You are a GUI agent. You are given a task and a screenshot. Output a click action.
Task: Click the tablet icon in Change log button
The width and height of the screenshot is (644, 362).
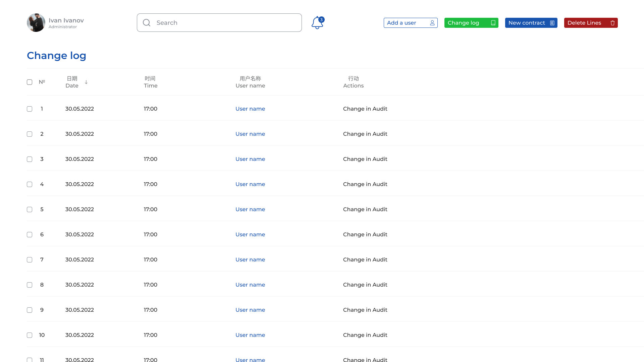pos(493,23)
